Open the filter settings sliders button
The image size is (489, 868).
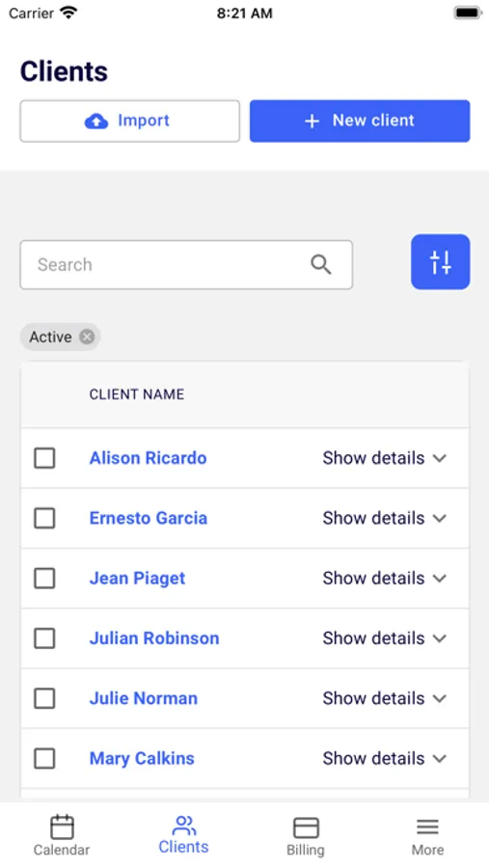[x=440, y=261]
